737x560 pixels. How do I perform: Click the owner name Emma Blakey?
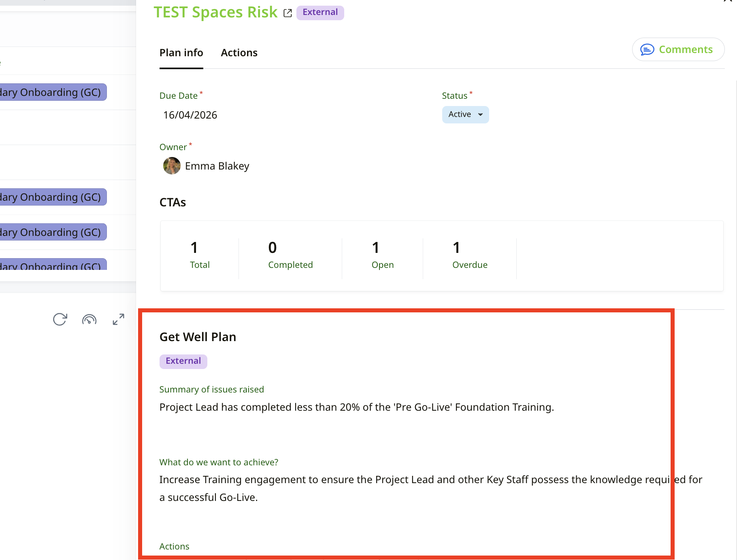(217, 166)
